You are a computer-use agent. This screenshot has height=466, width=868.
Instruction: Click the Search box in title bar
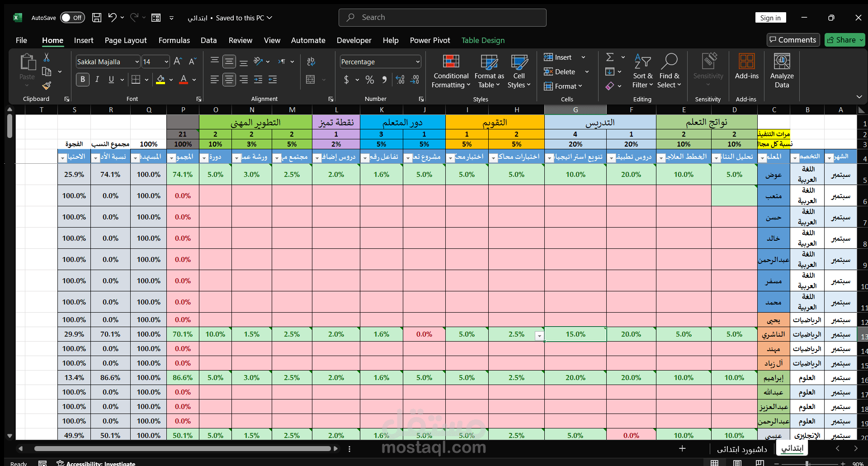click(442, 18)
